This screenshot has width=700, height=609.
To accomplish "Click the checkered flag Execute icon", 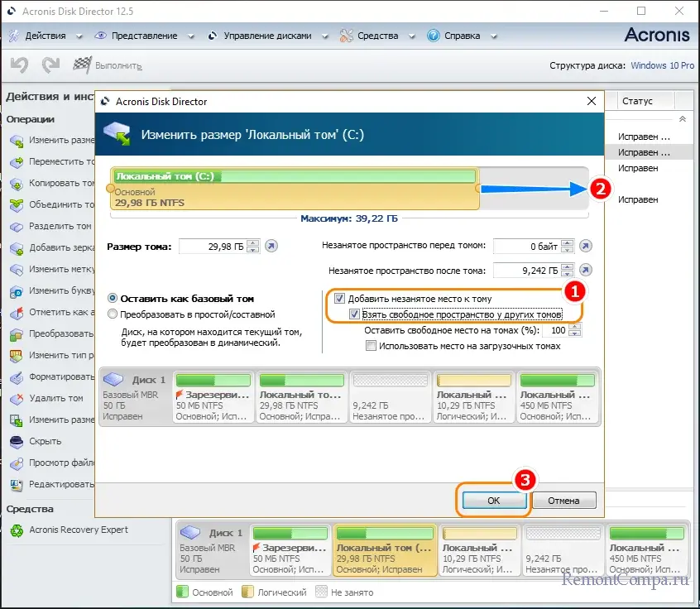I will point(82,65).
